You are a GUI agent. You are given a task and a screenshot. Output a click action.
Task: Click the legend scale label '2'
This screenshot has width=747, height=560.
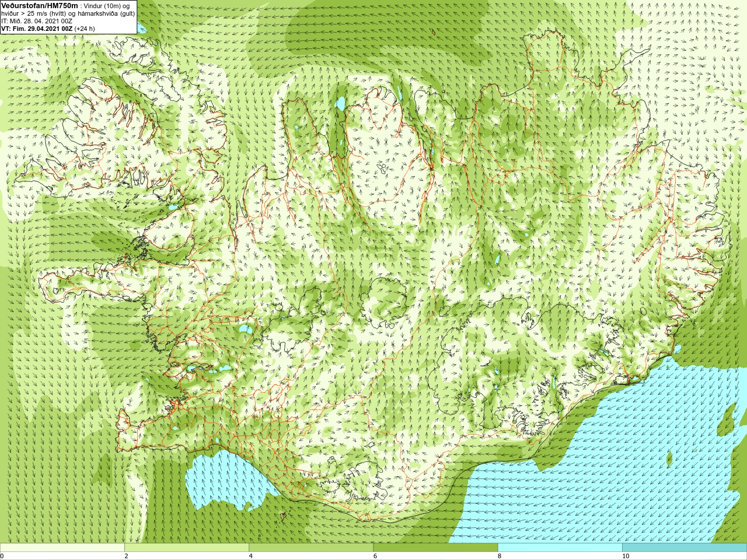point(126,556)
